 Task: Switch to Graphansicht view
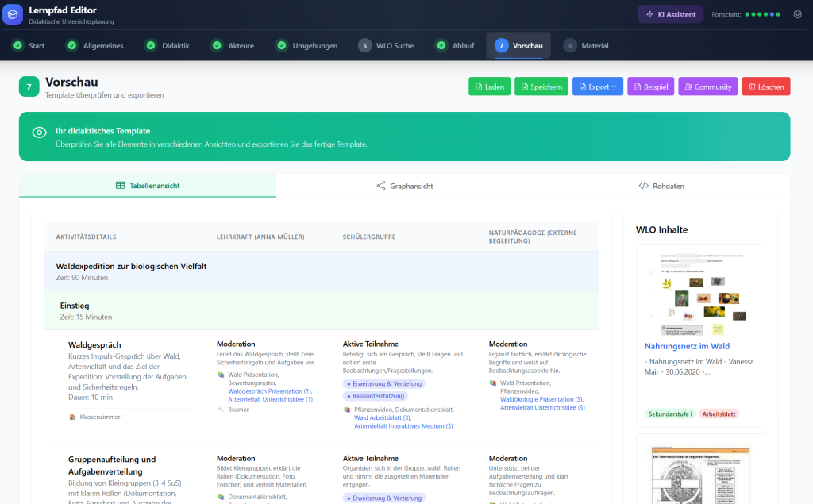[405, 186]
